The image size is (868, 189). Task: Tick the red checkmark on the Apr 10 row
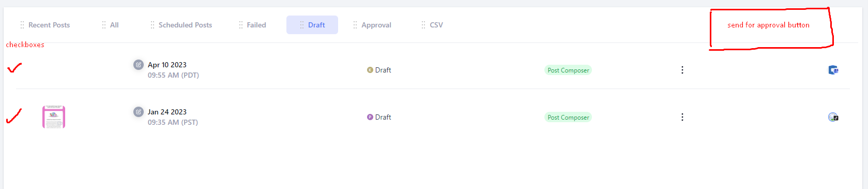[x=14, y=68]
